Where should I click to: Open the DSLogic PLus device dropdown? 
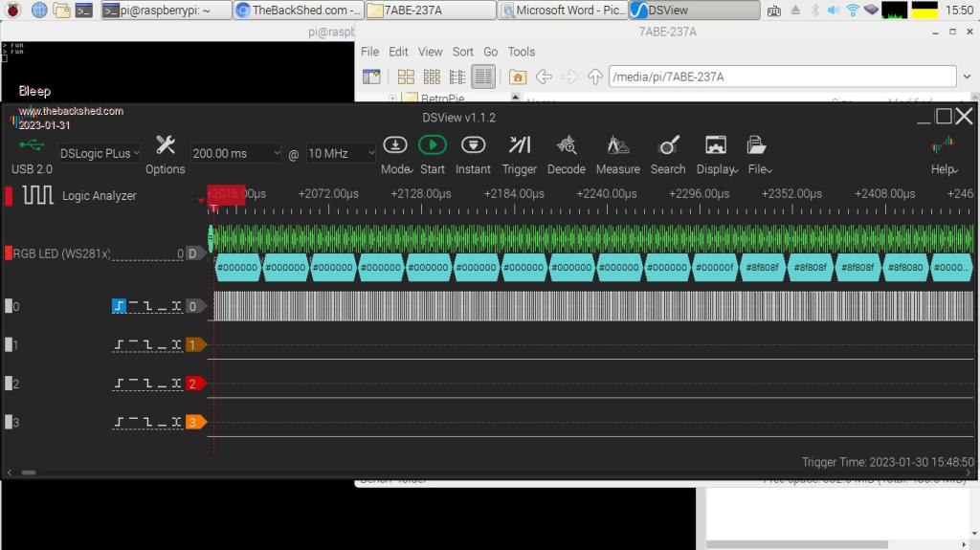click(100, 153)
